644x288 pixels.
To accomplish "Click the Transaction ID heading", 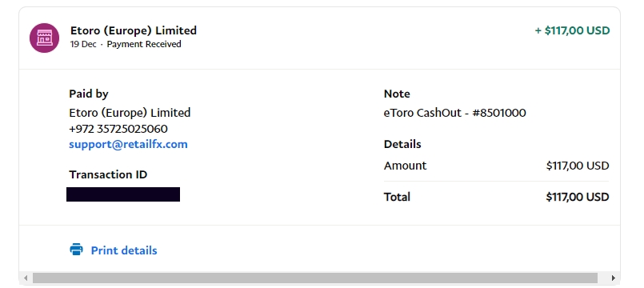I will tap(108, 174).
